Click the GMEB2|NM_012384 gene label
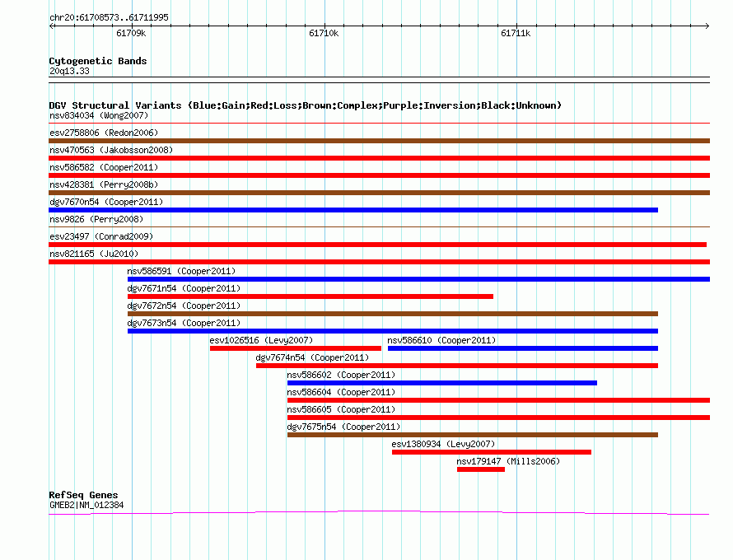 (x=86, y=505)
